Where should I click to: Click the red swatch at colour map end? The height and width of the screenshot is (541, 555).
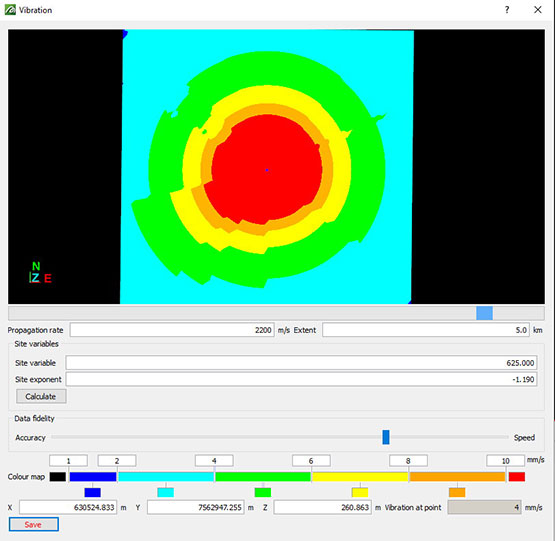517,477
